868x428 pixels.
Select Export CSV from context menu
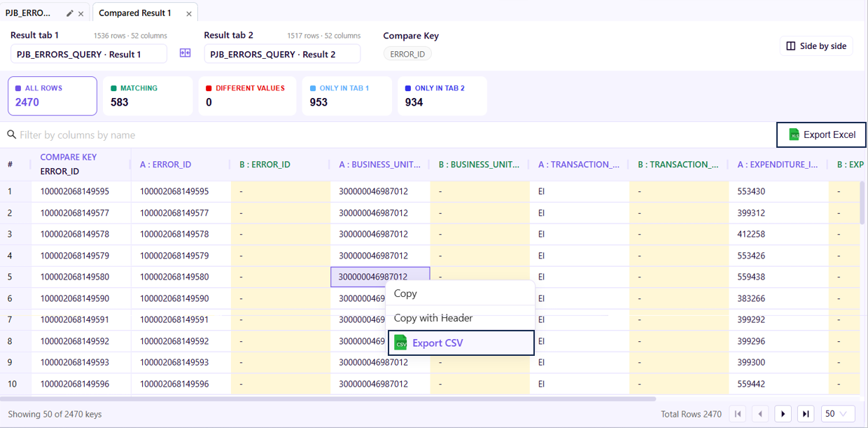(x=461, y=343)
